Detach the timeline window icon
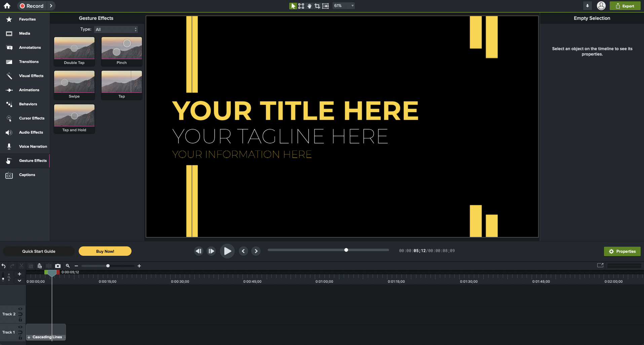Viewport: 644px width, 345px height. click(600, 266)
